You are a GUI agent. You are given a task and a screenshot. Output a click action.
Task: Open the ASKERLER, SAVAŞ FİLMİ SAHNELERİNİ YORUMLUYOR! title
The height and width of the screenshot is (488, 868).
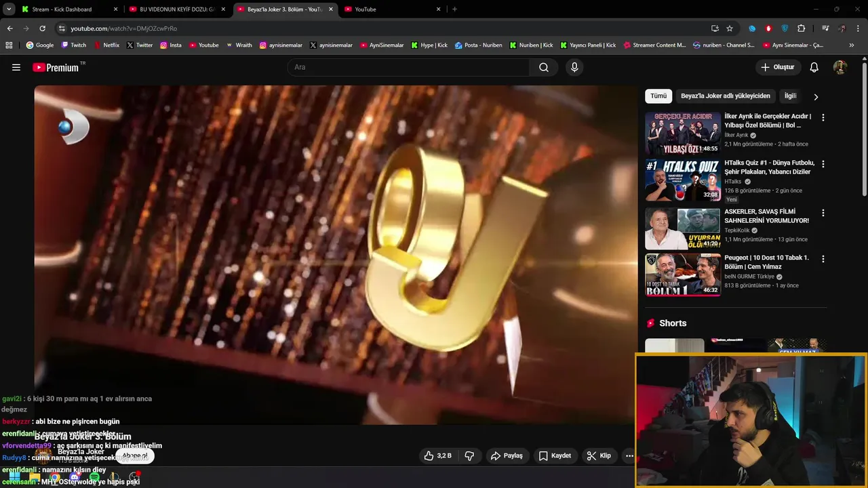766,216
